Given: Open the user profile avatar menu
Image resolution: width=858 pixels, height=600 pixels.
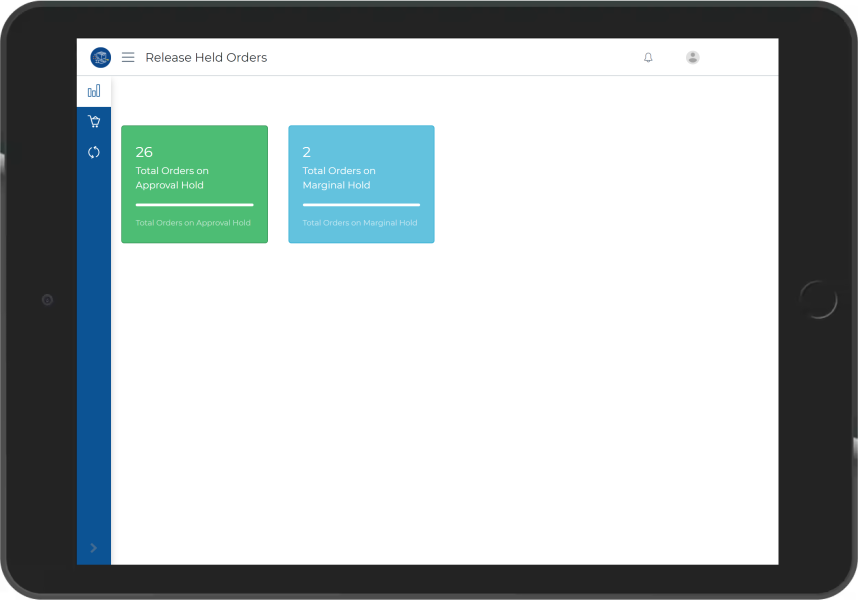Looking at the screenshot, I should click(692, 58).
